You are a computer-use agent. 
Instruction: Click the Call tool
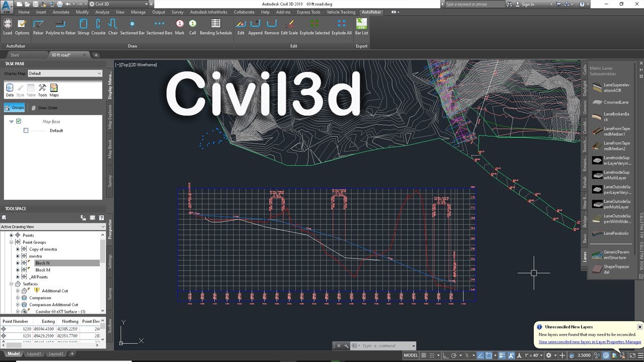click(x=193, y=27)
